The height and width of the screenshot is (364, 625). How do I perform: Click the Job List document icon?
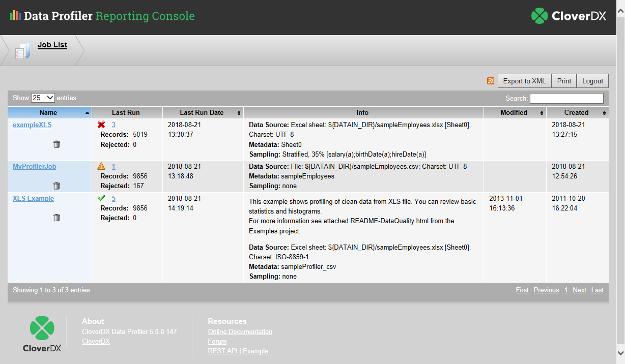click(x=22, y=51)
